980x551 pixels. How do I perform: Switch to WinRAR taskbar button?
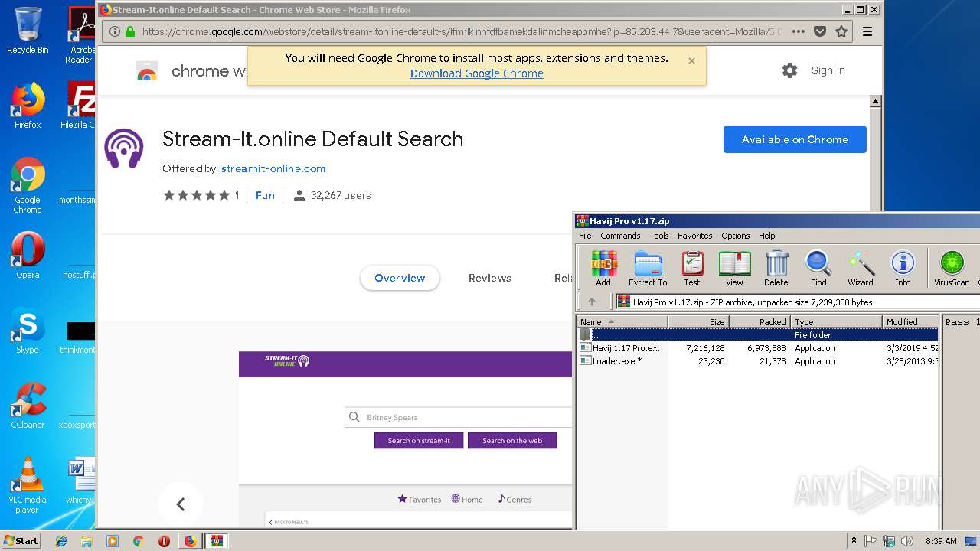216,541
